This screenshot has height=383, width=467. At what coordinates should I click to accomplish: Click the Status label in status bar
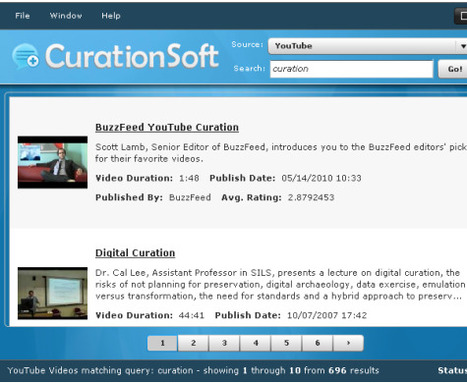[452, 370]
